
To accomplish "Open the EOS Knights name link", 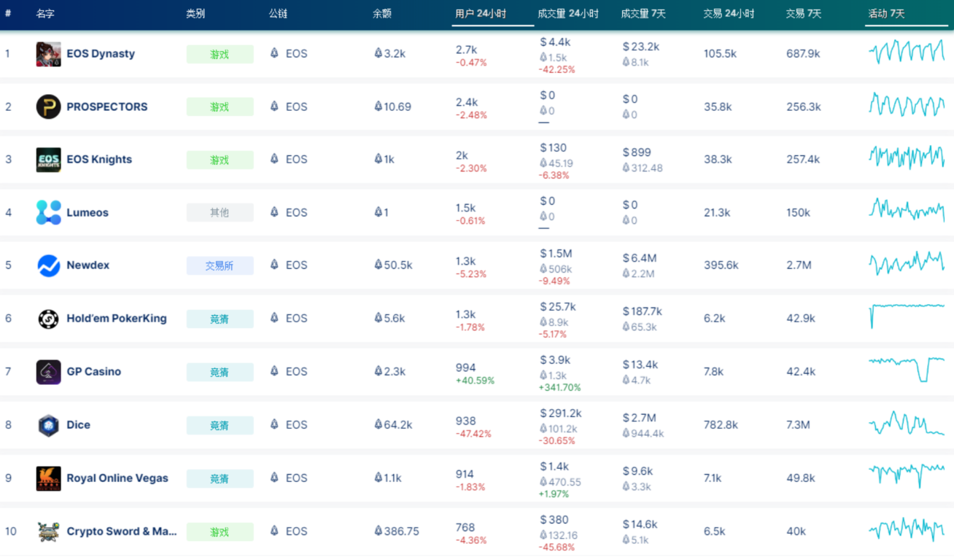I will pos(99,160).
